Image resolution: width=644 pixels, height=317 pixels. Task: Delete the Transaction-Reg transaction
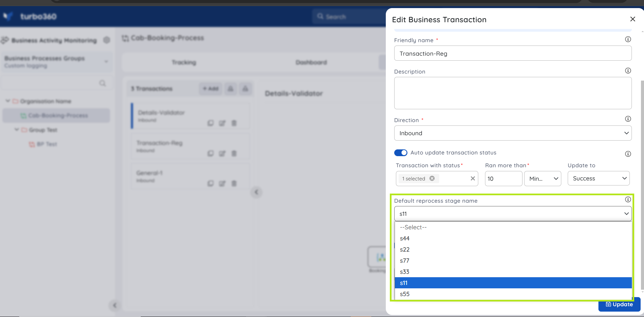[x=234, y=153]
